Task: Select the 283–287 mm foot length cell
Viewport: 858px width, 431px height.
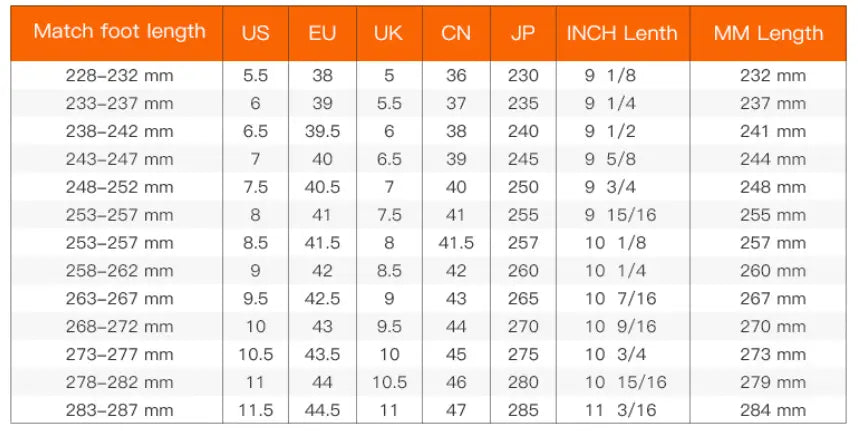Action: [x=119, y=410]
